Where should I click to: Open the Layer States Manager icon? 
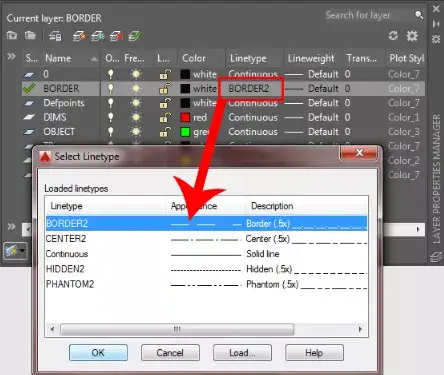click(x=55, y=36)
